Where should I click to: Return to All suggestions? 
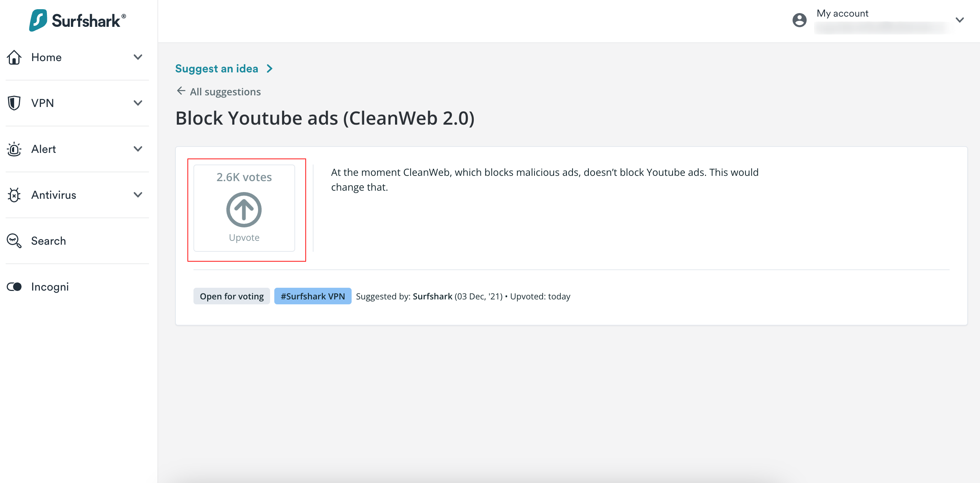225,92
